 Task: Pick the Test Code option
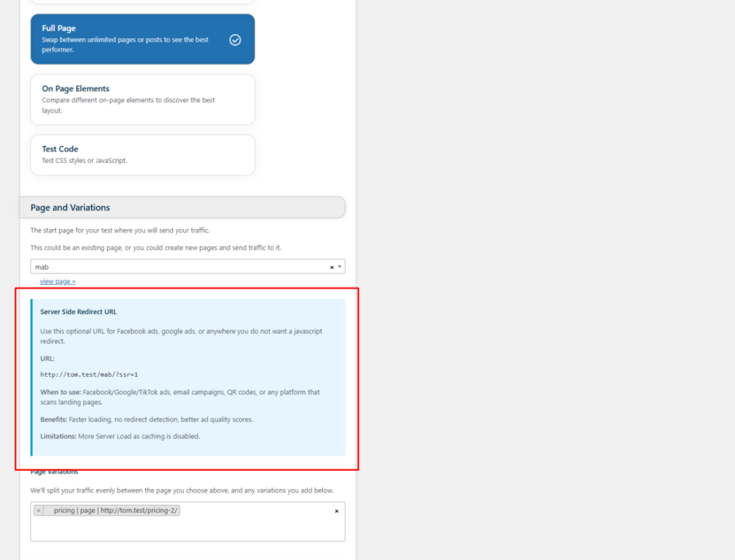coord(143,155)
